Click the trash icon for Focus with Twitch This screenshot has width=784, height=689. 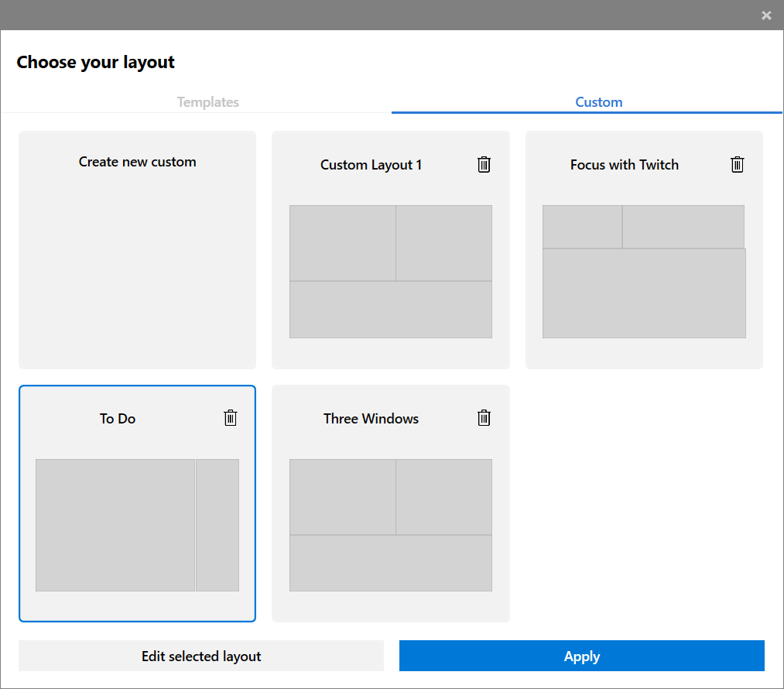[x=738, y=164]
